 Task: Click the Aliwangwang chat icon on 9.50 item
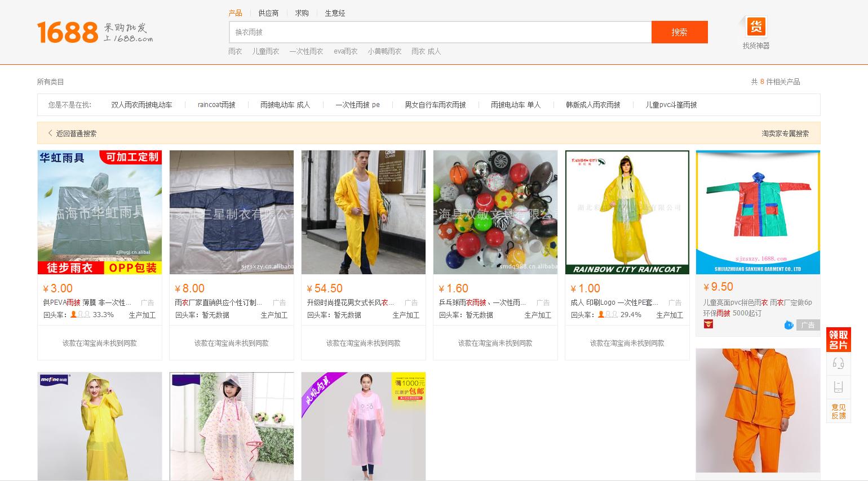[789, 325]
